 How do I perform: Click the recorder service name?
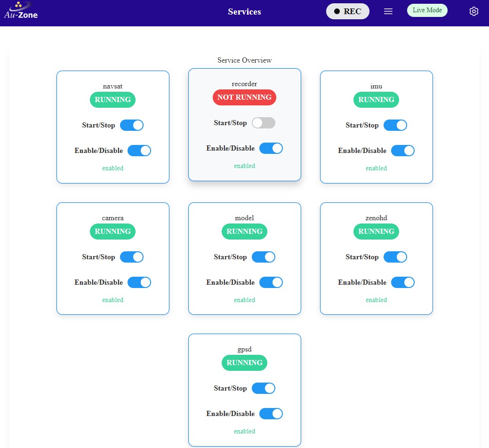(x=245, y=84)
